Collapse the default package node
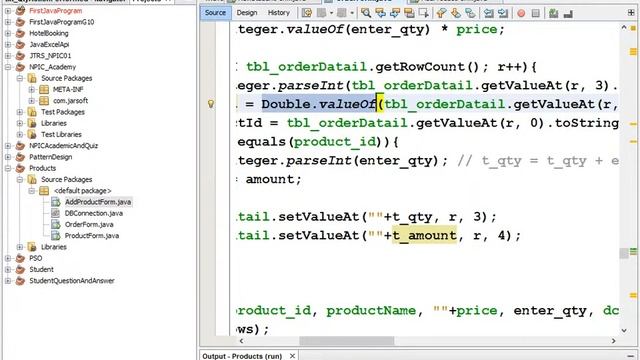 coord(31,190)
